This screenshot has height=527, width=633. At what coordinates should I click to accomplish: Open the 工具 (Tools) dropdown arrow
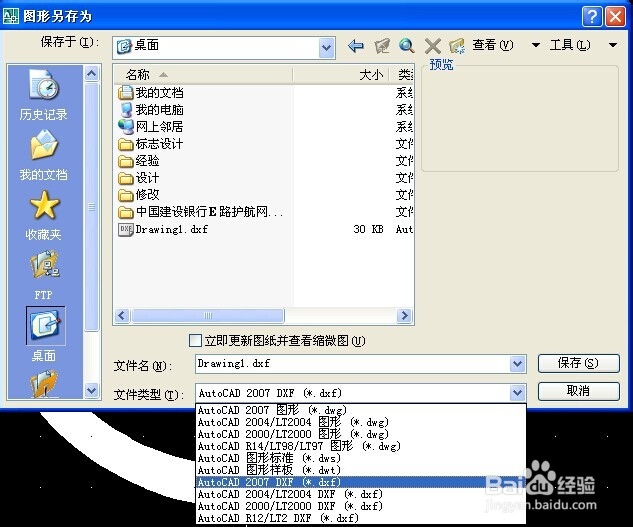pos(612,45)
